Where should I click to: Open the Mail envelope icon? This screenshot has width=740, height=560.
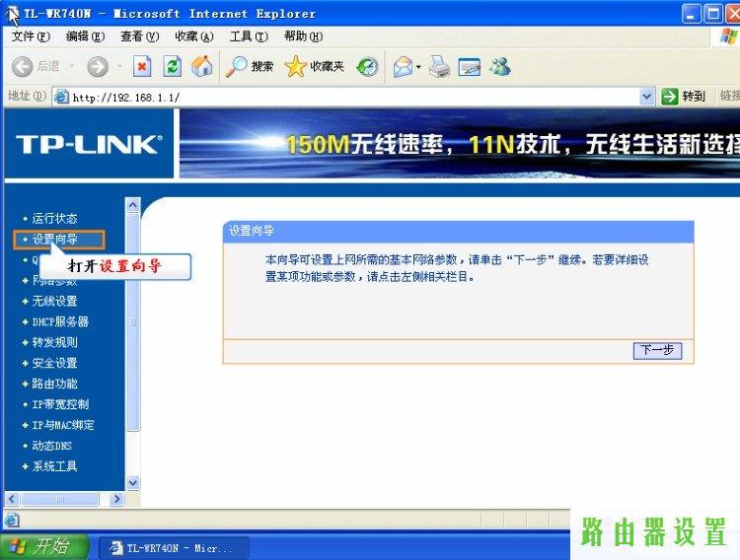tap(403, 66)
